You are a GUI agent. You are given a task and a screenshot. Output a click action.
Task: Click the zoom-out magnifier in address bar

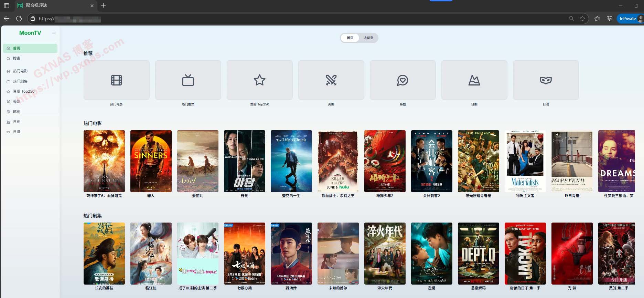[571, 19]
